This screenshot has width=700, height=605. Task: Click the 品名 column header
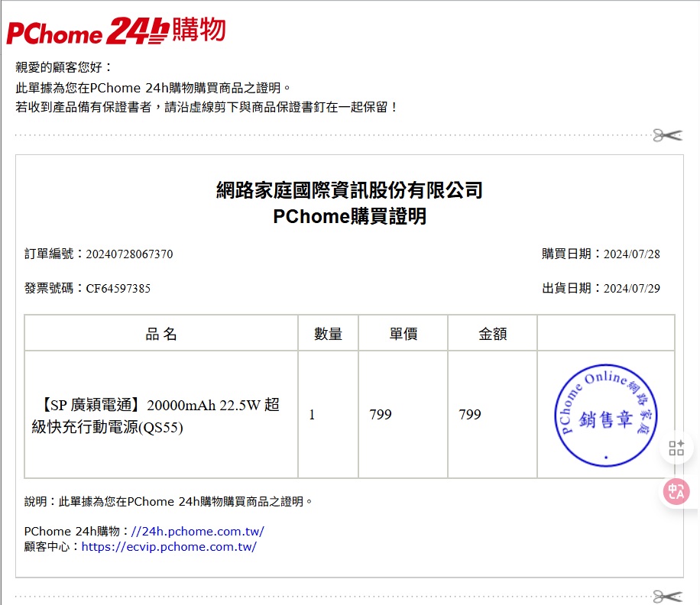tap(161, 334)
